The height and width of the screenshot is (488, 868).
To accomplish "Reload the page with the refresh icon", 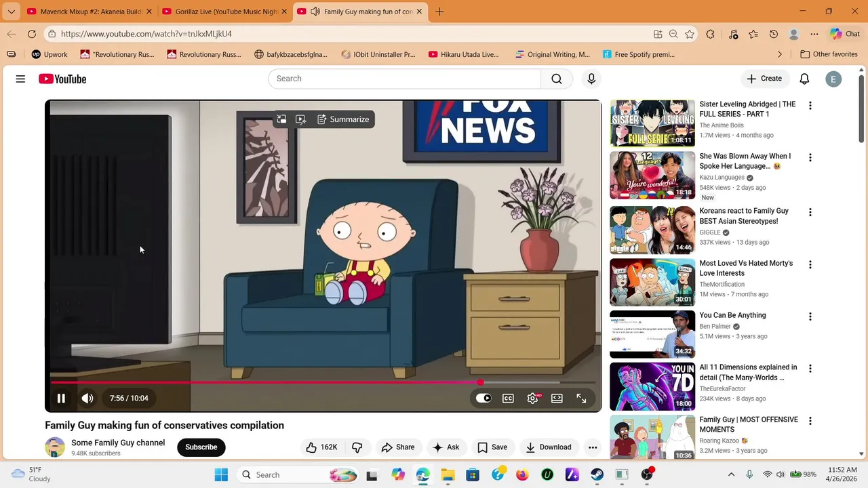I will click(x=32, y=34).
